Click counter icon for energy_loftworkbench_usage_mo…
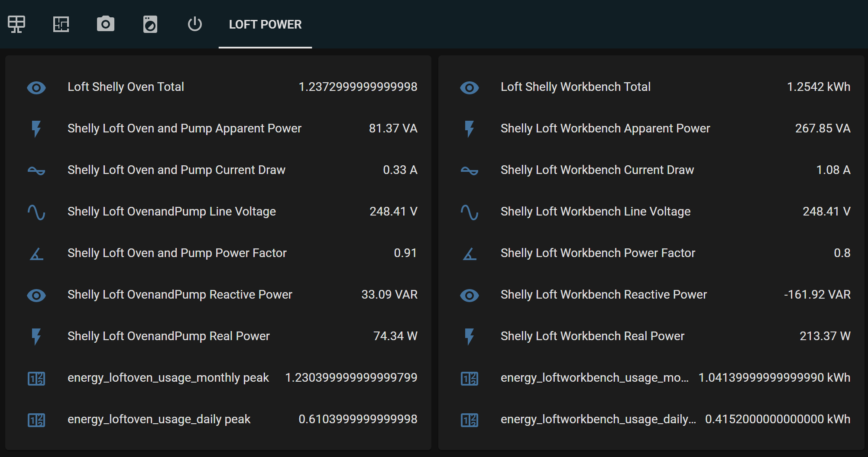This screenshot has height=457, width=868. coord(470,379)
